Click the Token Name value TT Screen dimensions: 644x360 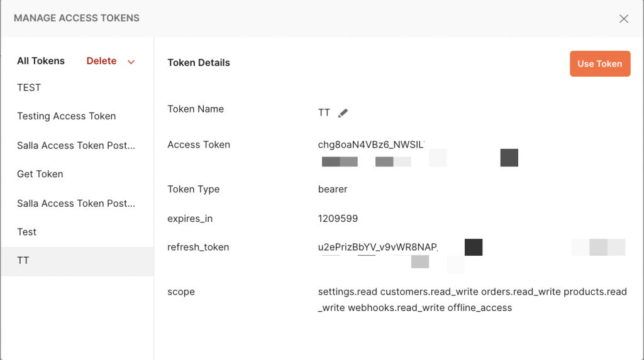click(324, 113)
